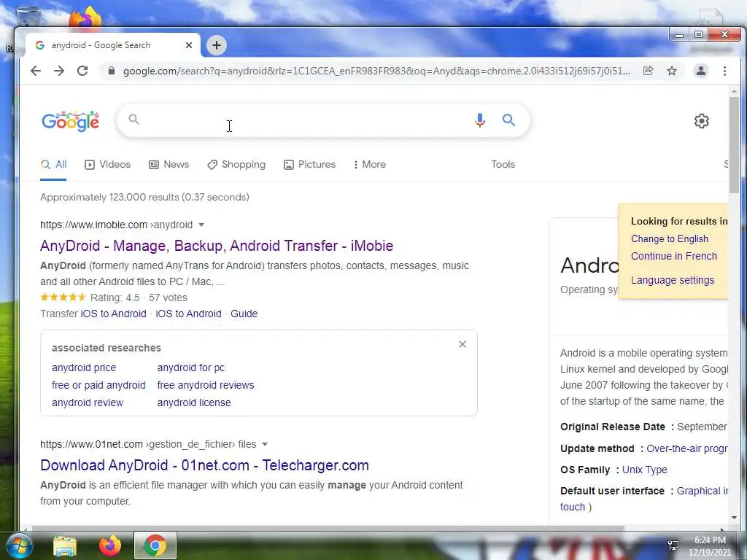747x560 pixels.
Task: Click the URL in the address bar
Action: pos(376,71)
